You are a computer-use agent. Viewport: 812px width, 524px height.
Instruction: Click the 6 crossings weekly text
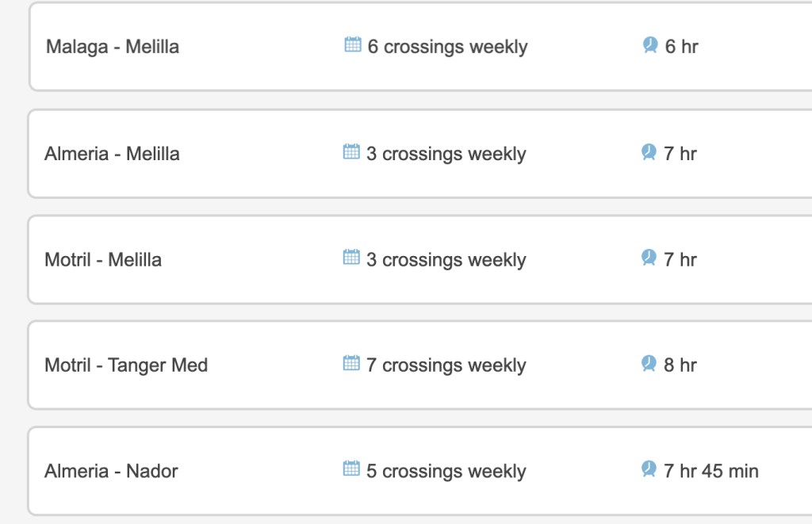pos(447,48)
